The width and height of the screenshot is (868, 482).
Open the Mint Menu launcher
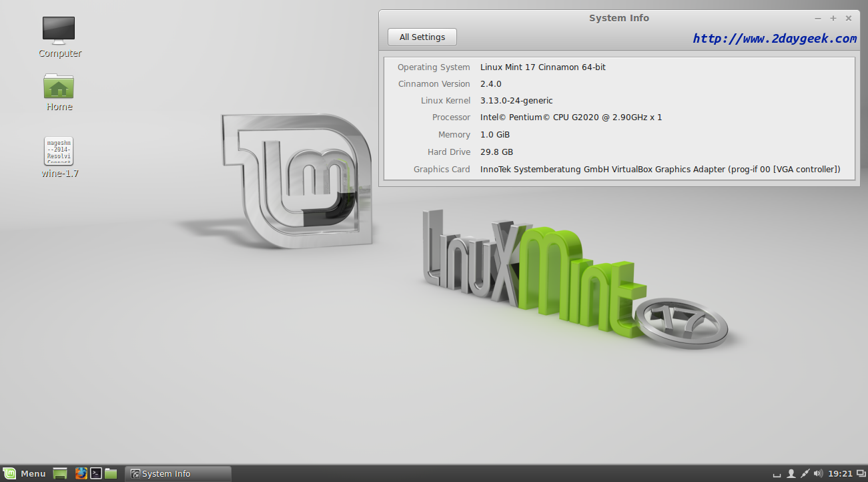pos(25,473)
